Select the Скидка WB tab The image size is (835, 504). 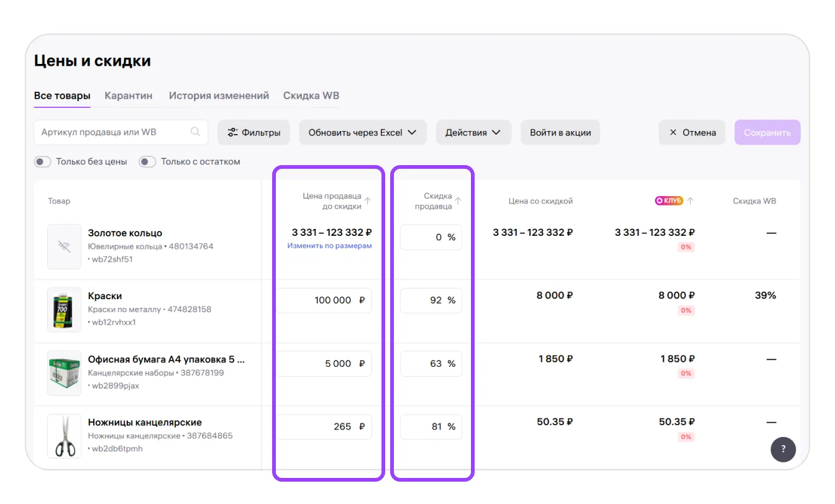tap(311, 96)
